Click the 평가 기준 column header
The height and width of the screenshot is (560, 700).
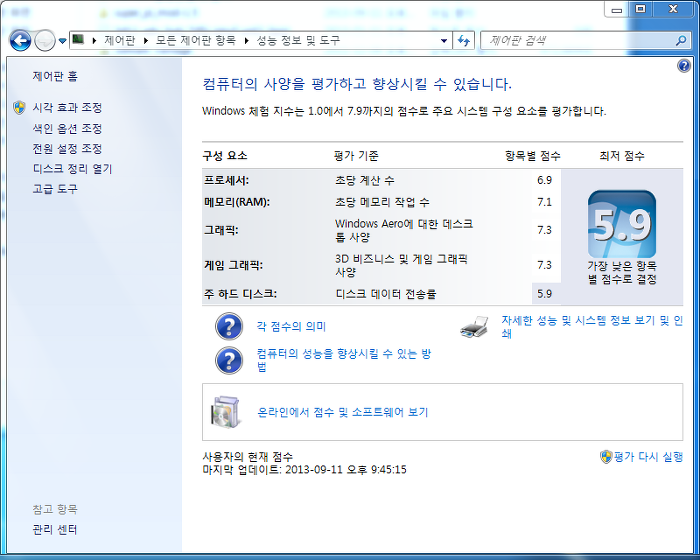(x=356, y=156)
